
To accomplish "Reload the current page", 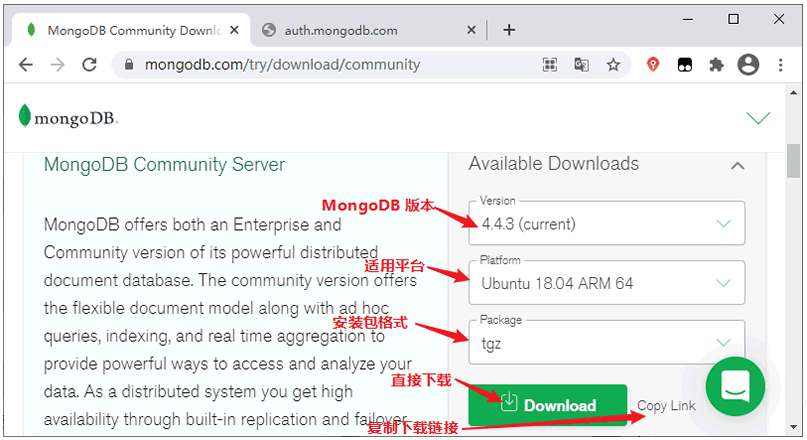I will tap(90, 65).
